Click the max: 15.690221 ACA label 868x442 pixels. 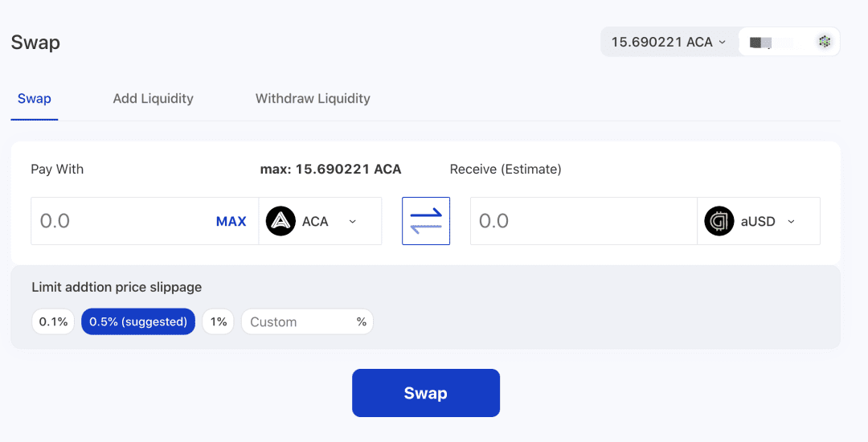tap(330, 170)
